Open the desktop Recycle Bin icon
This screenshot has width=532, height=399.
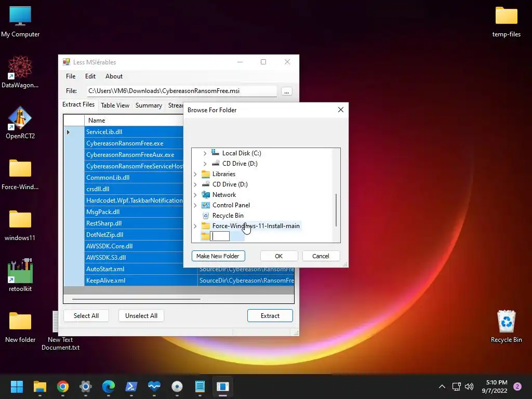[506, 326]
